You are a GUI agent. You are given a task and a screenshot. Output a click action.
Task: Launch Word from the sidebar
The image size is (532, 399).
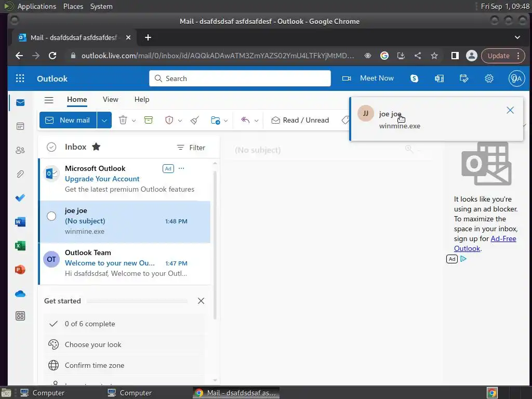(x=20, y=222)
